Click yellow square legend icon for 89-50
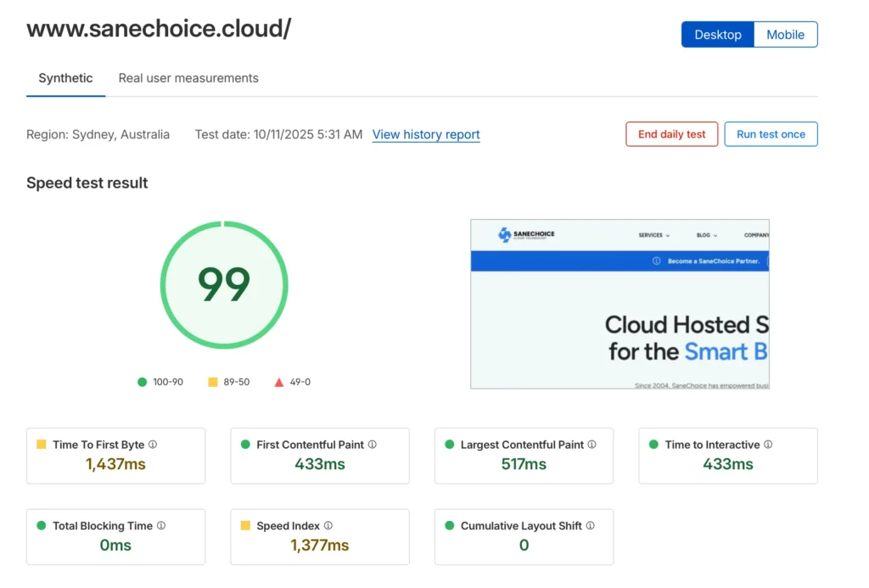The image size is (869, 588). (213, 382)
